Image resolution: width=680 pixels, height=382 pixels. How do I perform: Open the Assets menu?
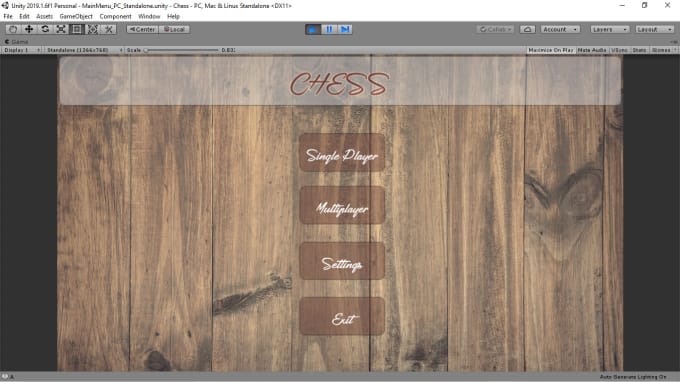pyautogui.click(x=44, y=16)
